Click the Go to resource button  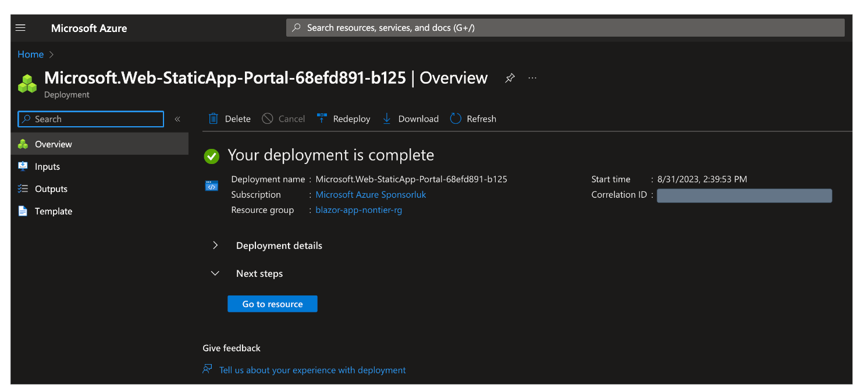pos(272,303)
